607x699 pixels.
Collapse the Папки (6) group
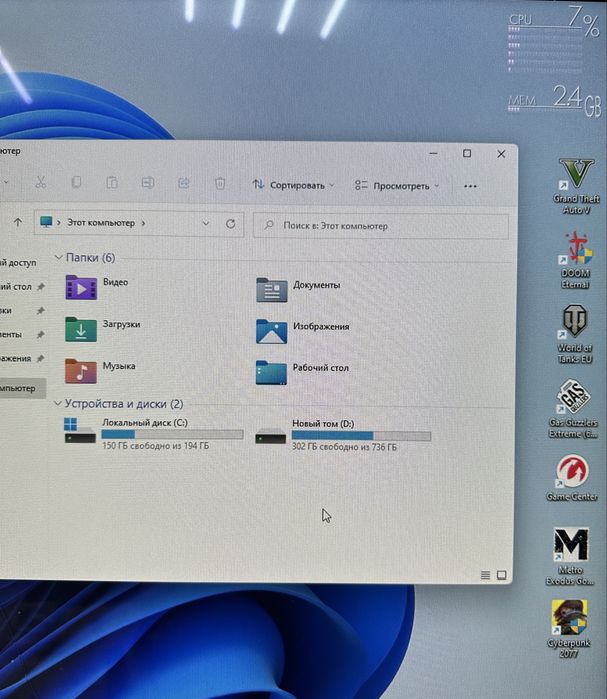point(58,258)
